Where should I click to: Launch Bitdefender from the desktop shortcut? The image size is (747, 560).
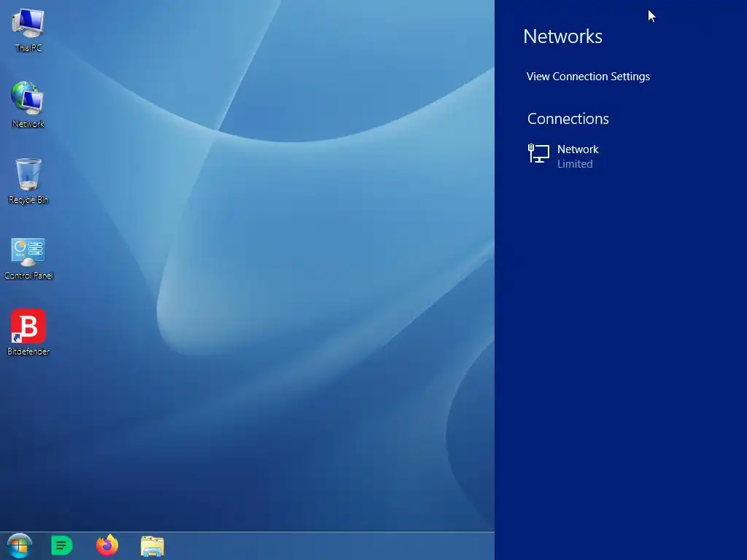pyautogui.click(x=28, y=332)
